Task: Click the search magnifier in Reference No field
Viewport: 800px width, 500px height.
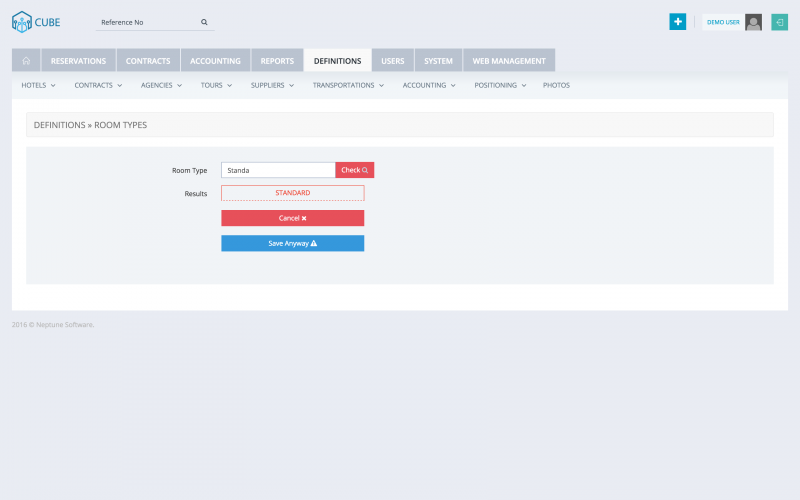Action: (x=204, y=22)
